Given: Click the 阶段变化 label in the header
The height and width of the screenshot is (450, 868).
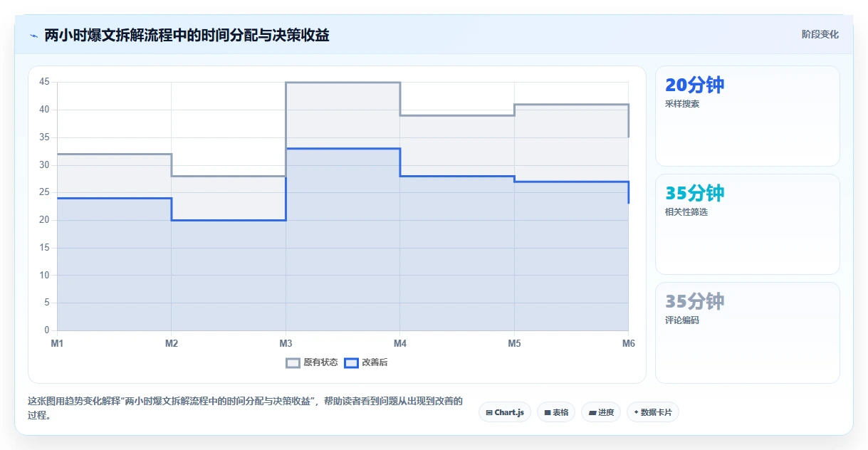Looking at the screenshot, I should (x=820, y=34).
